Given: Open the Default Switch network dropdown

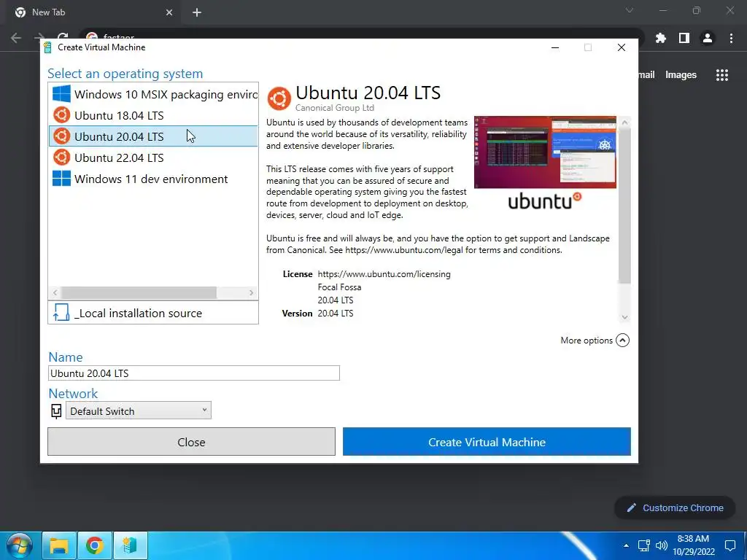Looking at the screenshot, I should [x=139, y=411].
